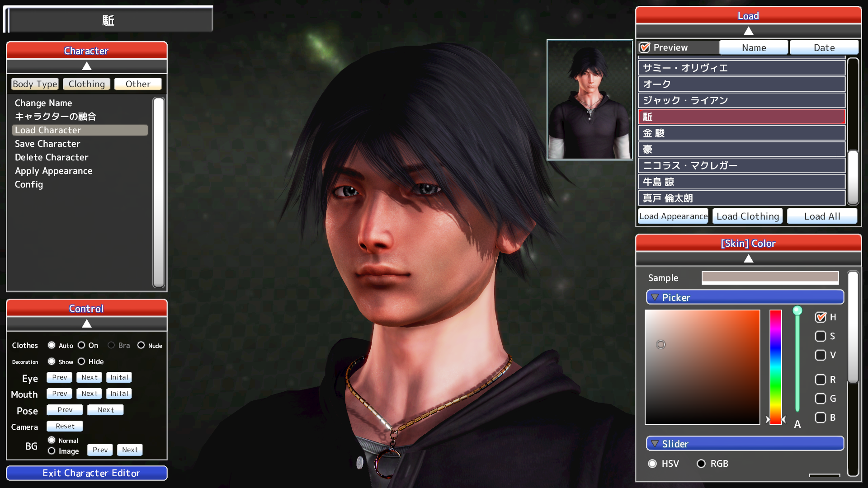Toggle the Preview checkmark icon
Screen dimensions: 868x488
point(645,47)
